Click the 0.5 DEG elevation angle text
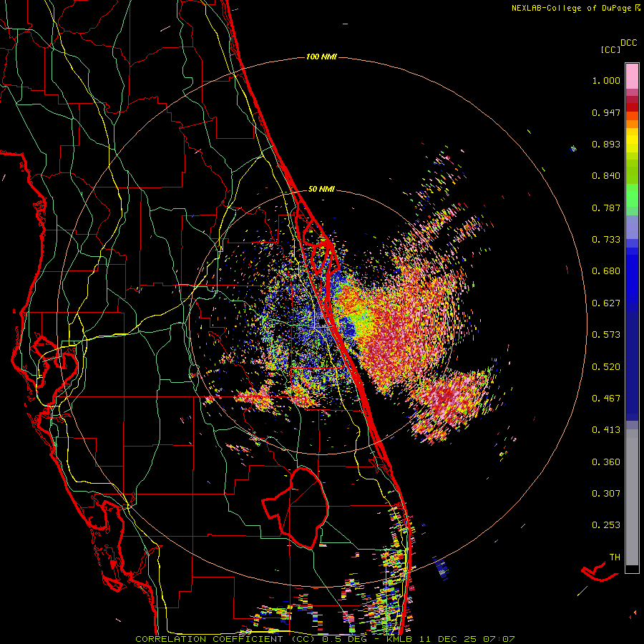644x644 pixels. coord(344,640)
